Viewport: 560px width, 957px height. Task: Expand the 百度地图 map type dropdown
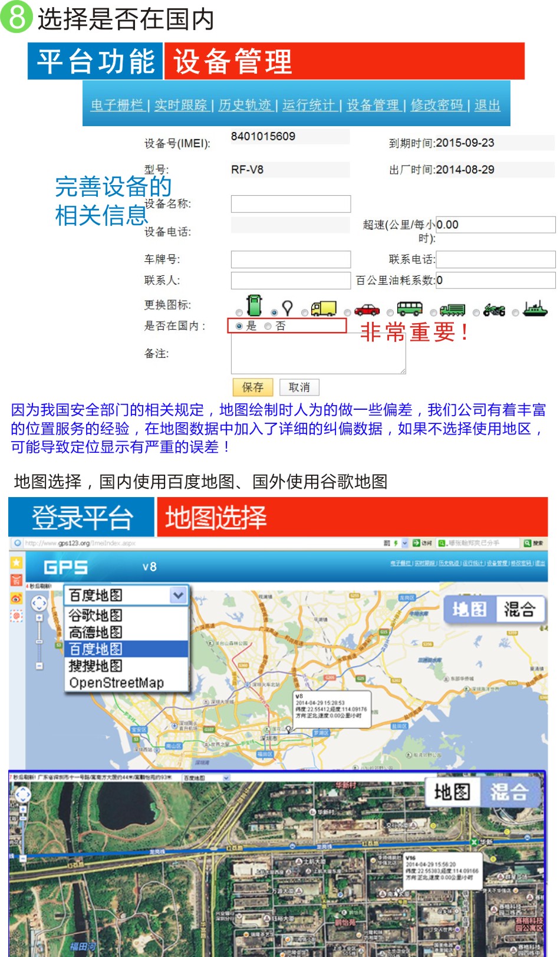(177, 596)
